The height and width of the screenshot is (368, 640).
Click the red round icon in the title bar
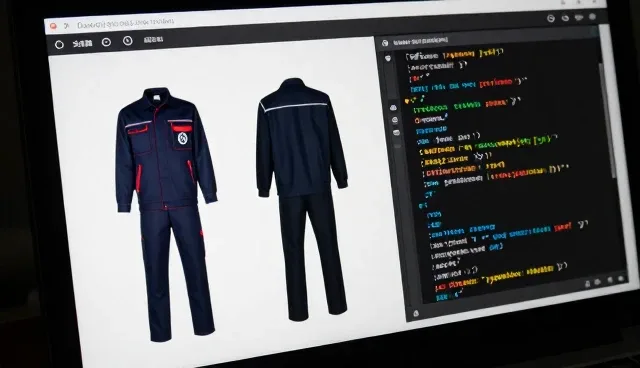click(x=53, y=26)
